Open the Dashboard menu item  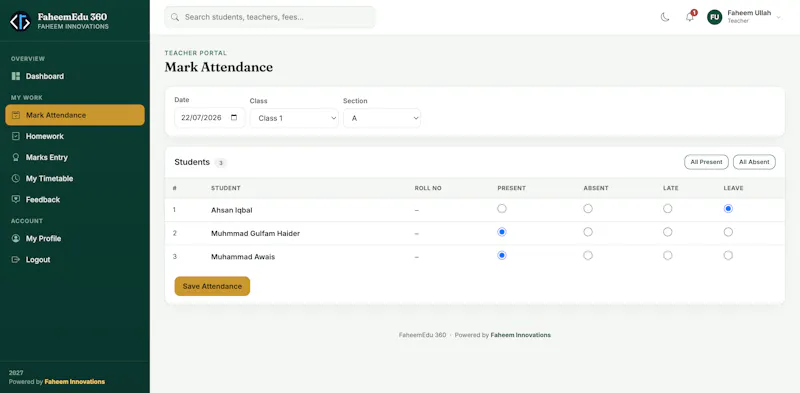pos(75,76)
